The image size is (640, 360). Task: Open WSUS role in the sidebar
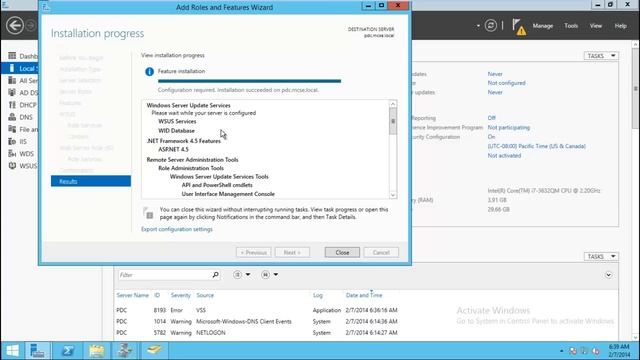pyautogui.click(x=23, y=166)
